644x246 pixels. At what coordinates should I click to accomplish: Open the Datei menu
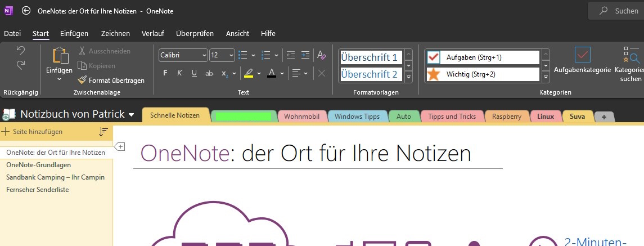tap(12, 34)
